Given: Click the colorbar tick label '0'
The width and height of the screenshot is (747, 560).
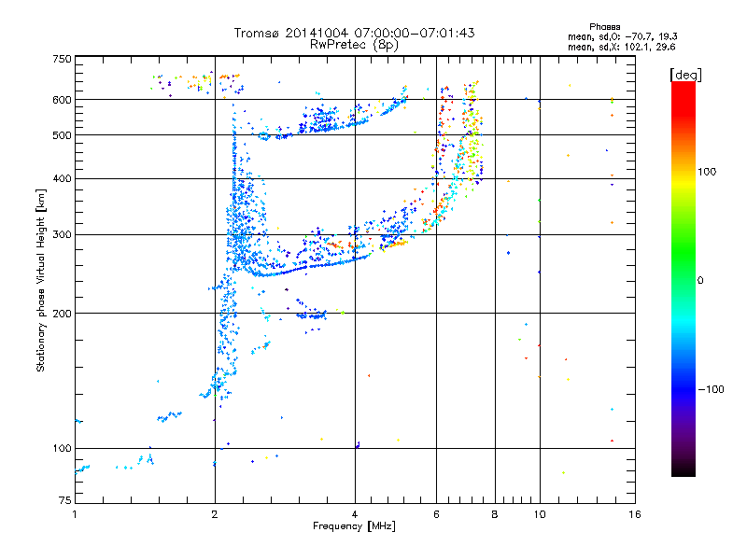Looking at the screenshot, I should pyautogui.click(x=700, y=281).
